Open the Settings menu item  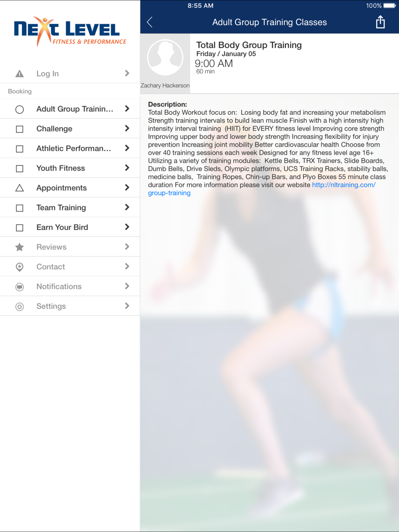(x=70, y=306)
